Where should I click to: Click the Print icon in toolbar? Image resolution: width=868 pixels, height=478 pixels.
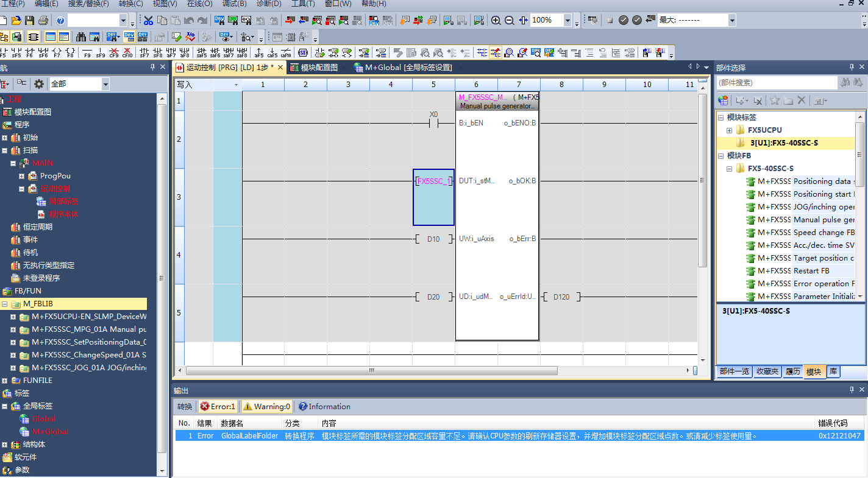(44, 20)
